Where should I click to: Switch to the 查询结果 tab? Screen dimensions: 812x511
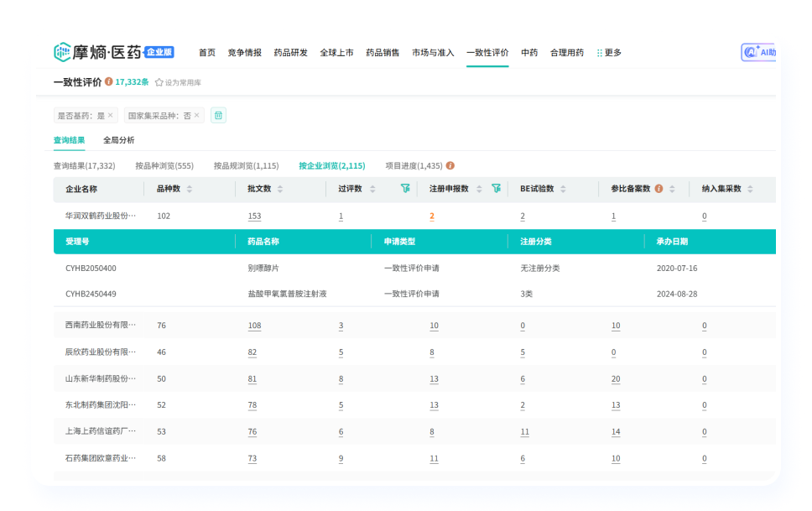pyautogui.click(x=69, y=140)
